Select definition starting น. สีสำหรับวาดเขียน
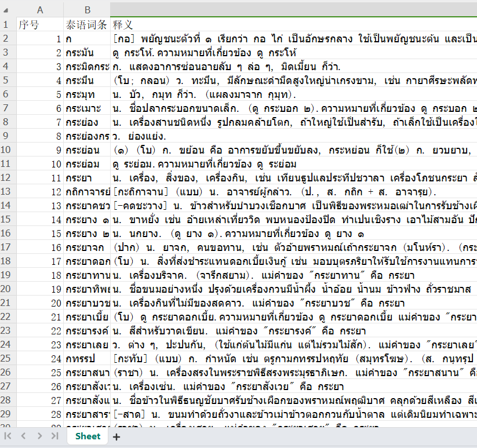This screenshot has width=477, height=448. pos(294,330)
